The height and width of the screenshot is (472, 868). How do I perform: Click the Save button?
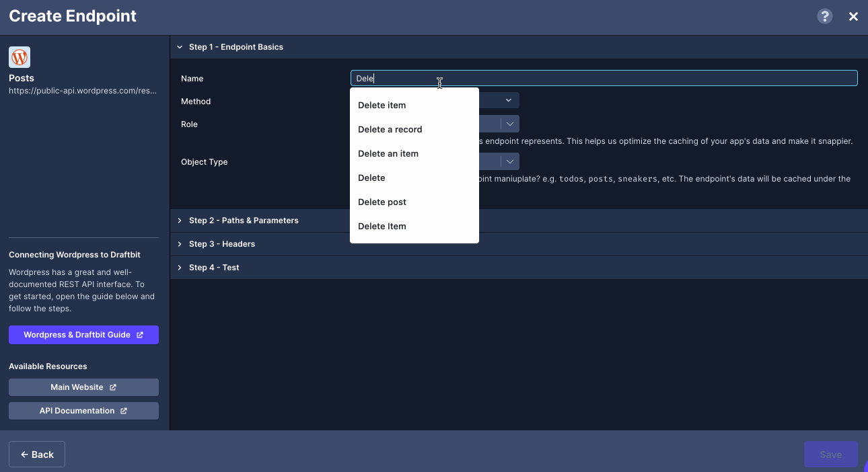pos(830,455)
